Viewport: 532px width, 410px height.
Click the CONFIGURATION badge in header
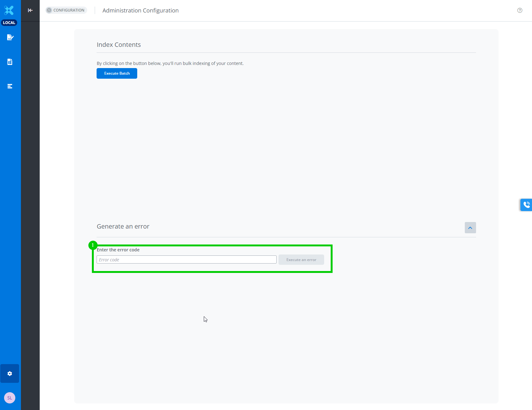(66, 10)
